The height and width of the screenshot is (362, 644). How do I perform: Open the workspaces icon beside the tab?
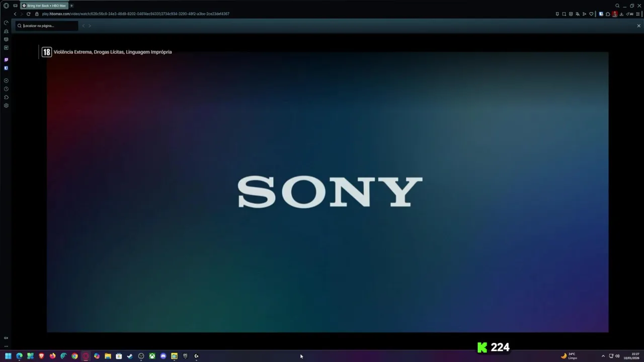(16, 6)
